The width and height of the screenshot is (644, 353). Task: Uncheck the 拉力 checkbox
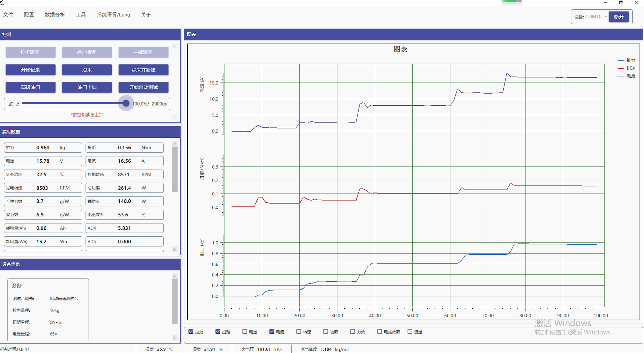(191, 331)
